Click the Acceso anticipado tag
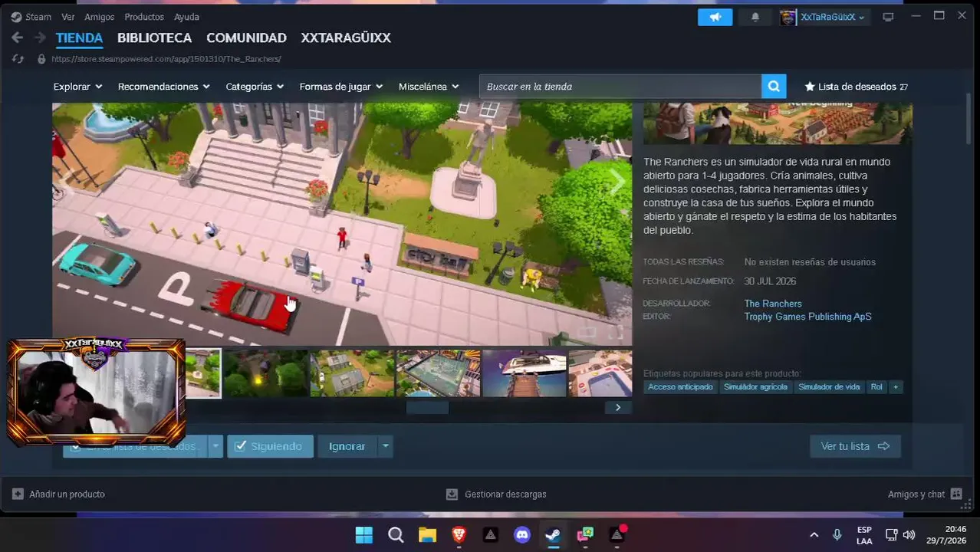Image resolution: width=980 pixels, height=552 pixels. coord(680,387)
